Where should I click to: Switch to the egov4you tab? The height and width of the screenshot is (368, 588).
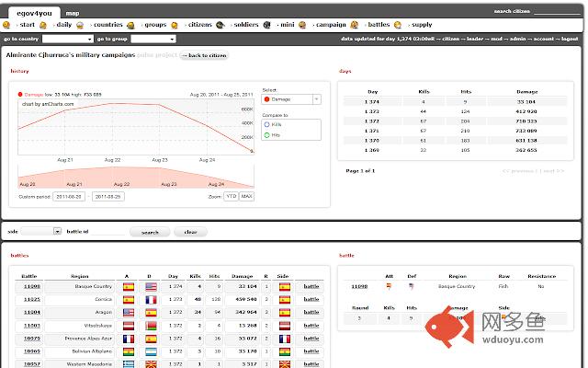[34, 13]
